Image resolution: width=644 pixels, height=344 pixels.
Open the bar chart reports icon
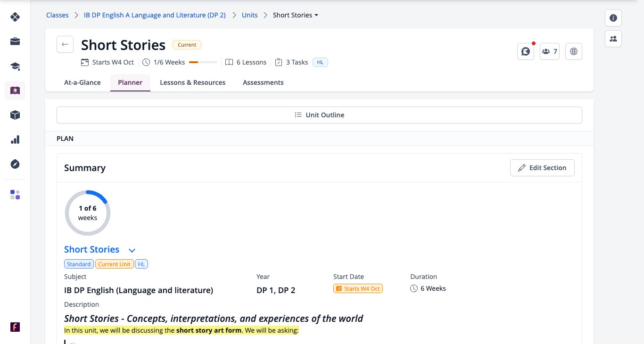15,139
